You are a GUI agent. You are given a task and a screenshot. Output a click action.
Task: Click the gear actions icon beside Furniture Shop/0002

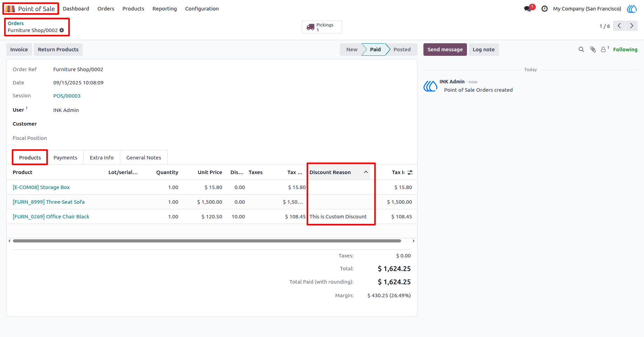62,30
